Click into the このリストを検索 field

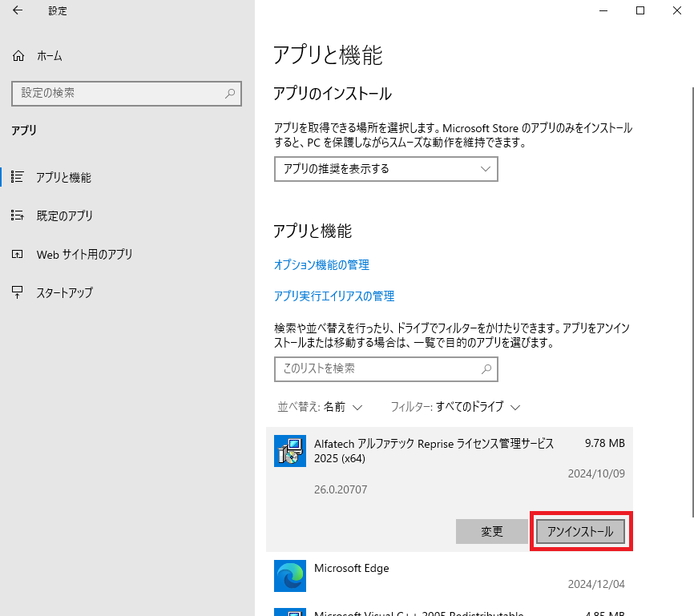tap(377, 369)
